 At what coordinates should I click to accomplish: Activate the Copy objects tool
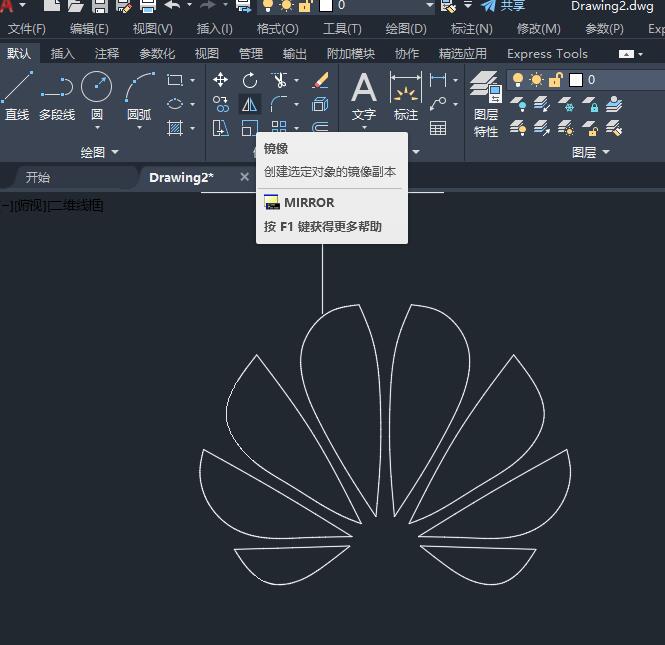pyautogui.click(x=221, y=104)
